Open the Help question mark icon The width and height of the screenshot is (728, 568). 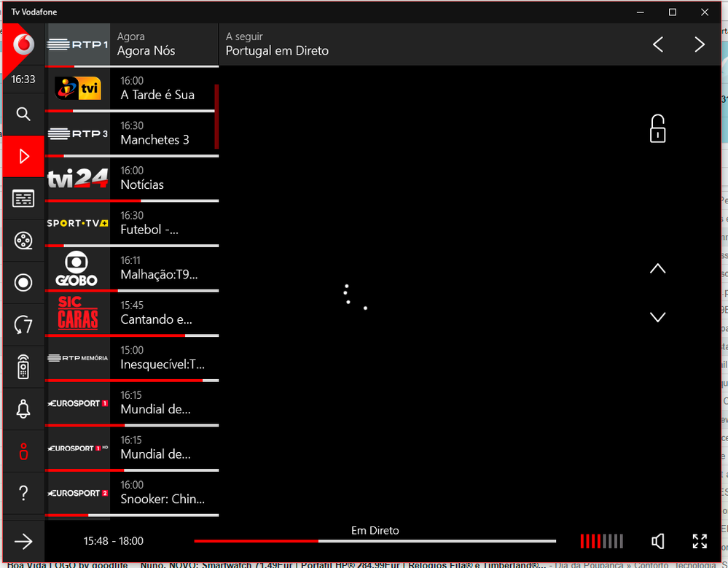coord(23,494)
